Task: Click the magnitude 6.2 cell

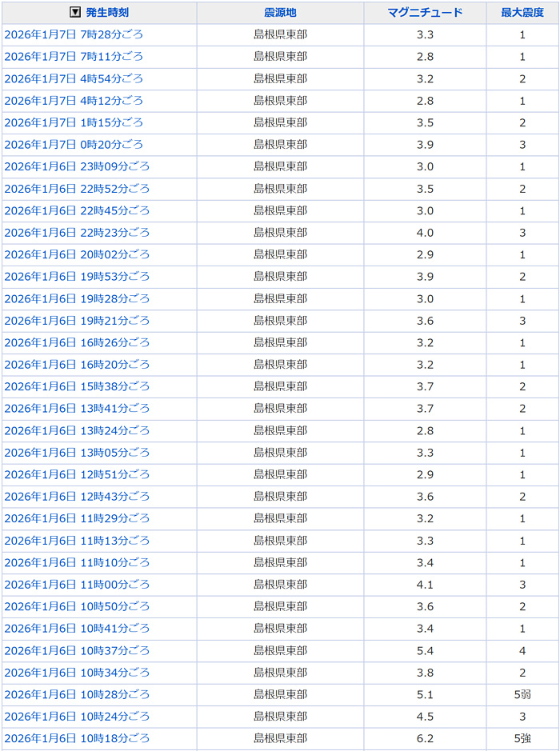Action: tap(425, 738)
